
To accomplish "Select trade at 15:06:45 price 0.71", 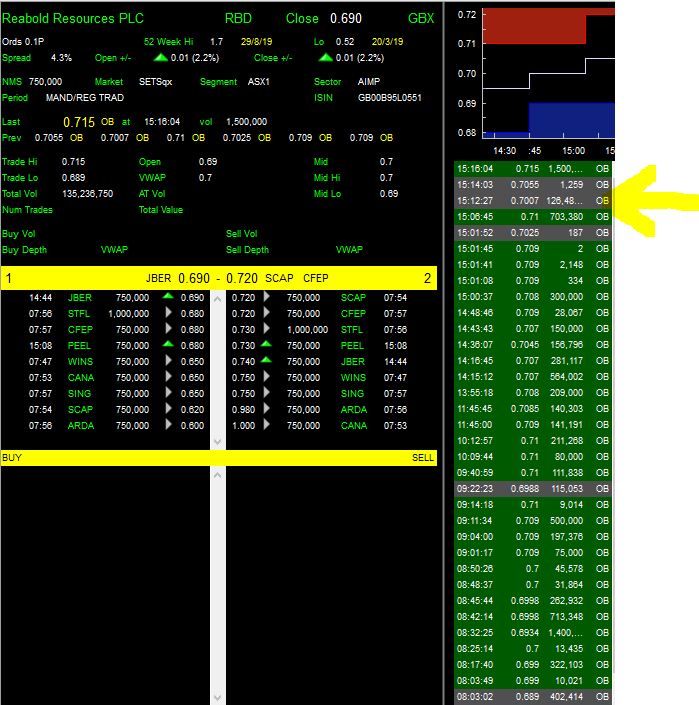I will click(x=533, y=217).
